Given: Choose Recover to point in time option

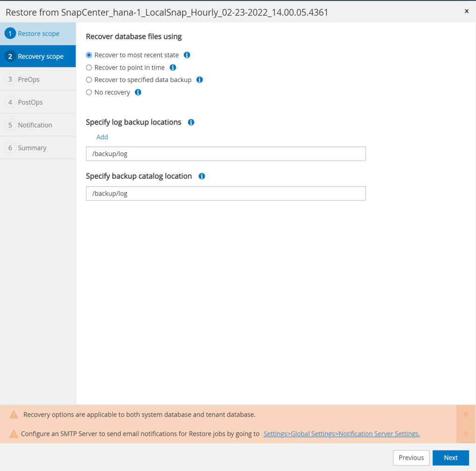Looking at the screenshot, I should 89,68.
